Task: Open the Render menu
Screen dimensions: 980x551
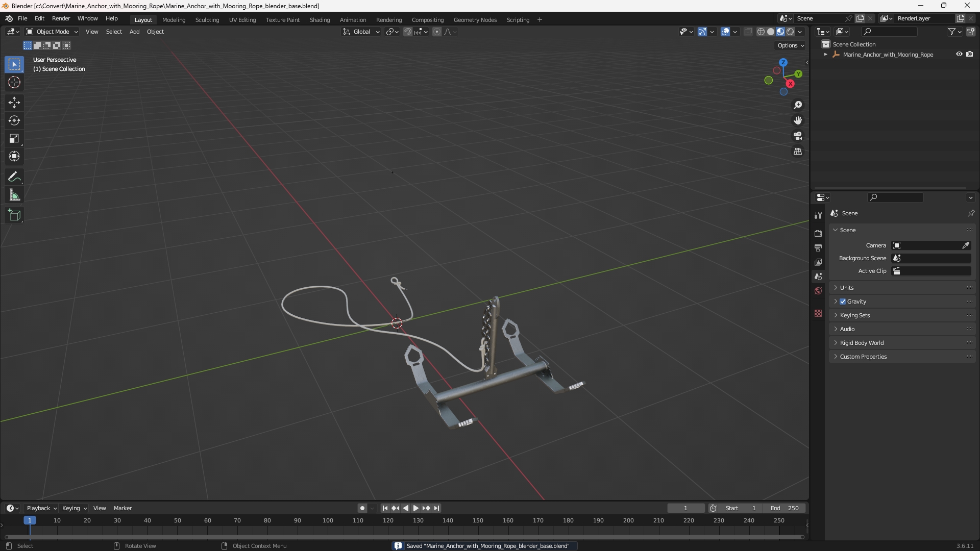Action: 61,18
